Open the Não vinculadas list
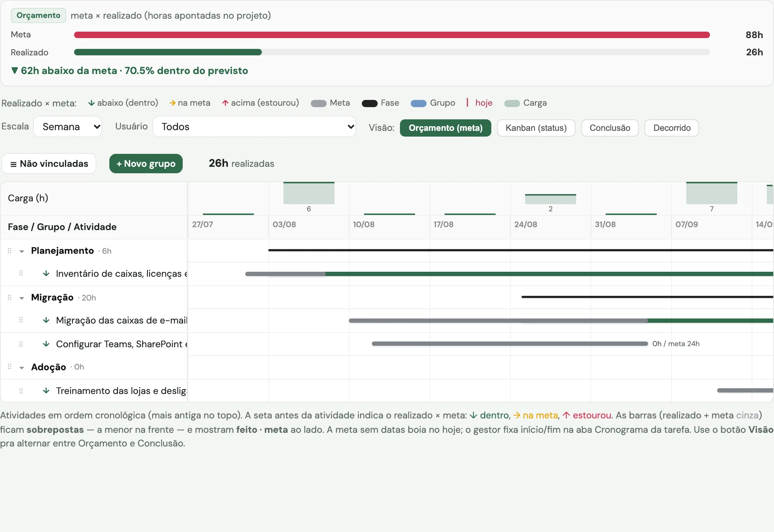 [x=49, y=164]
